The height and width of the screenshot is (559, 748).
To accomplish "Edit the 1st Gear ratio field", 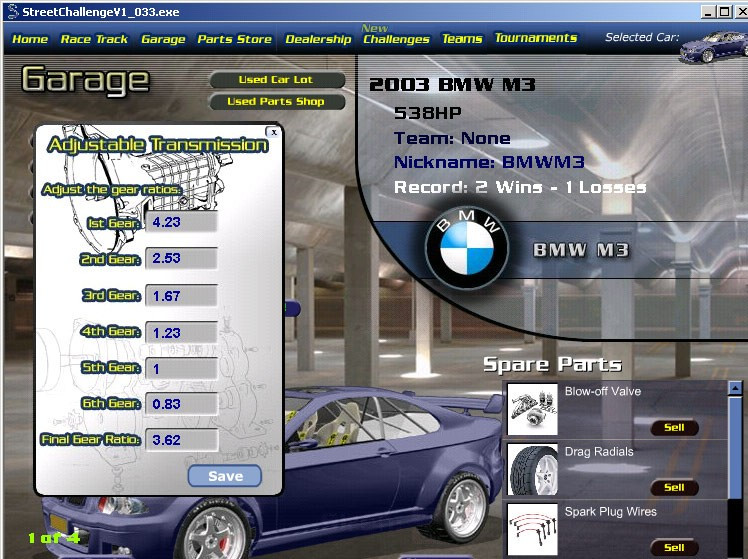I will [x=181, y=222].
